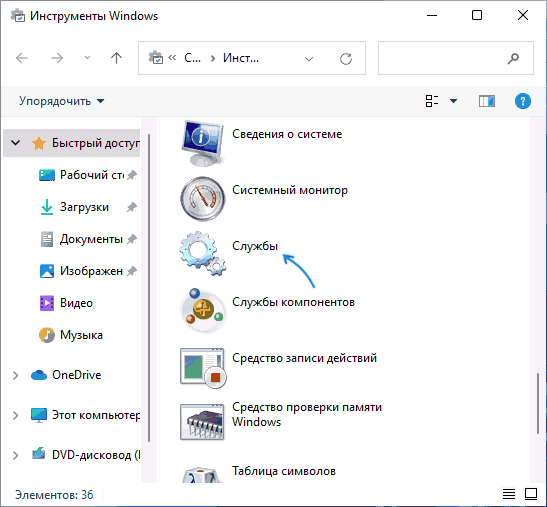This screenshot has width=547, height=507.
Task: Click the search magnifier icon
Action: coord(513,58)
